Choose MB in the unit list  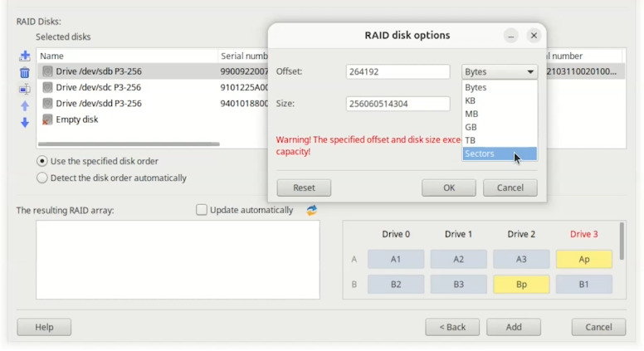(500, 114)
